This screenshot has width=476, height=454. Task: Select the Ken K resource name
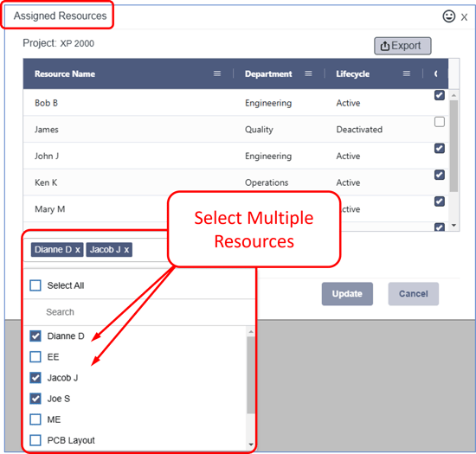pos(46,182)
